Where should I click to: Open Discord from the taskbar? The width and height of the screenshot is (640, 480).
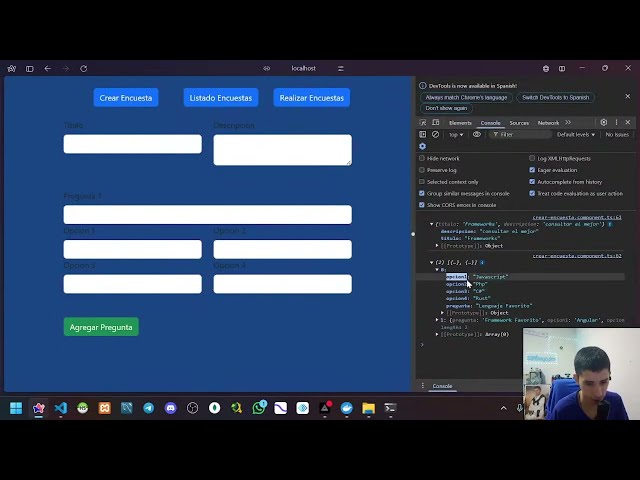click(171, 408)
